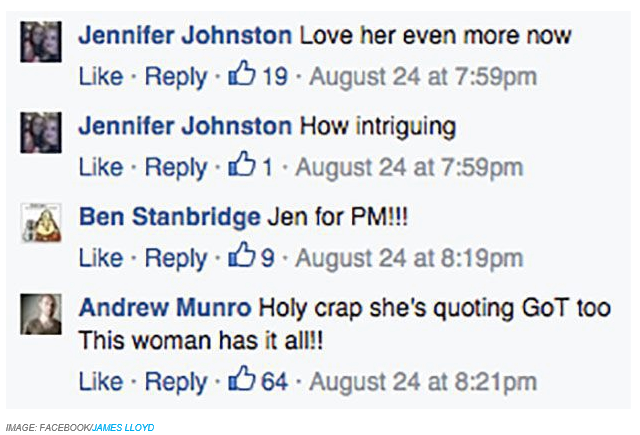Open Ben Stanbridge's profile picture
640x435 pixels.
pyautogui.click(x=41, y=223)
